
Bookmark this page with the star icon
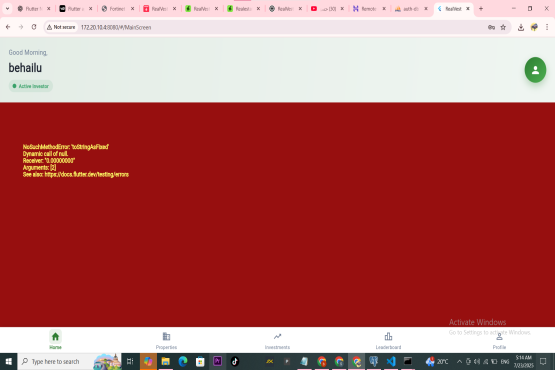(503, 27)
